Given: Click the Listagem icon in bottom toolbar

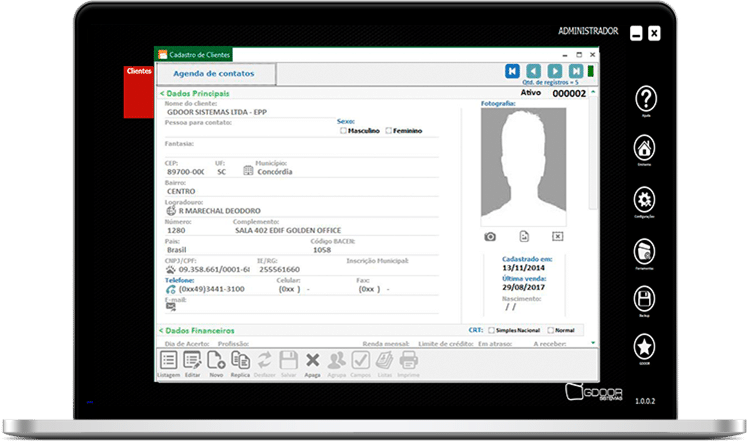Looking at the screenshot, I should pyautogui.click(x=169, y=361).
